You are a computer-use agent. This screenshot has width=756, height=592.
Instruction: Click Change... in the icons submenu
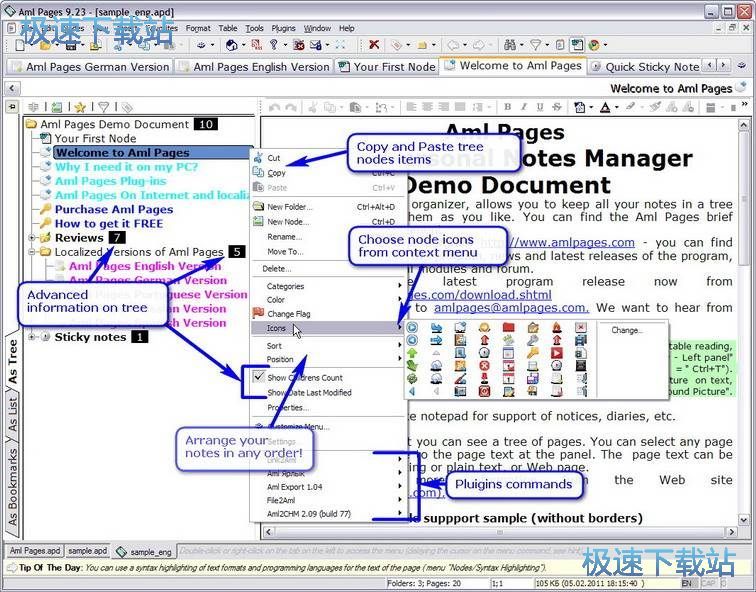pyautogui.click(x=627, y=330)
